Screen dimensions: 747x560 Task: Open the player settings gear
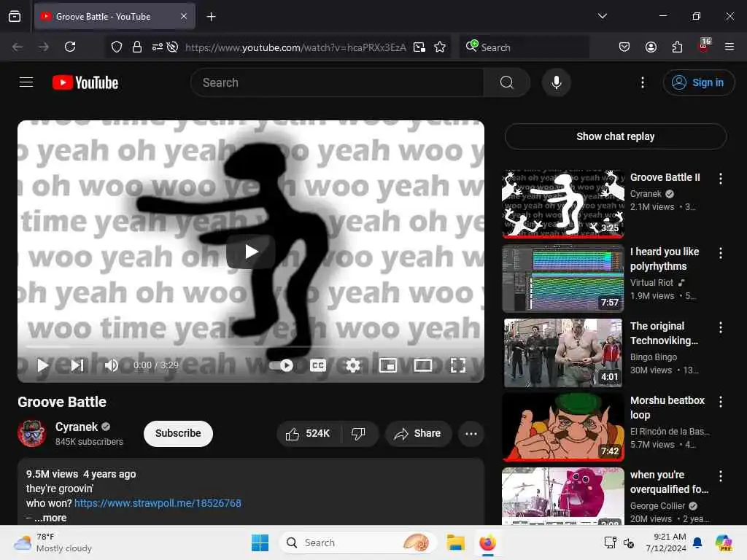click(x=353, y=365)
